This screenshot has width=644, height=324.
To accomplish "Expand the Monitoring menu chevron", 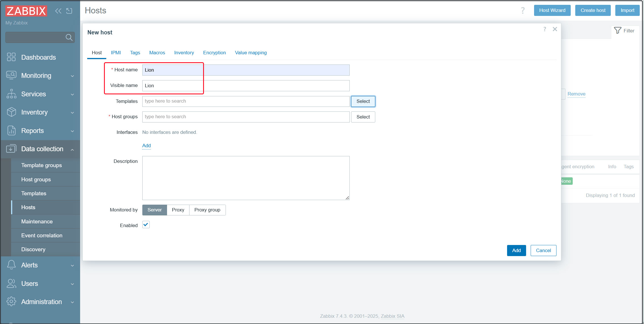I will coord(72,76).
